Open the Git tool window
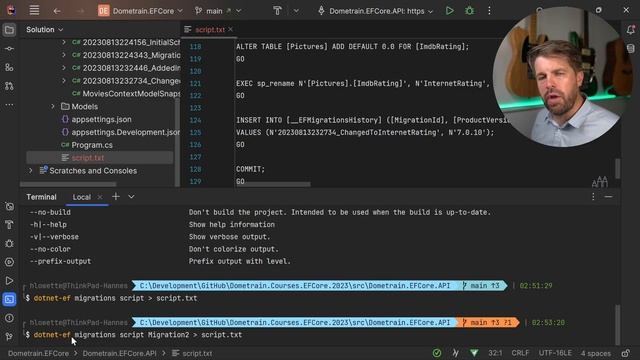Viewport: 640px width, 360px height. click(x=9, y=337)
